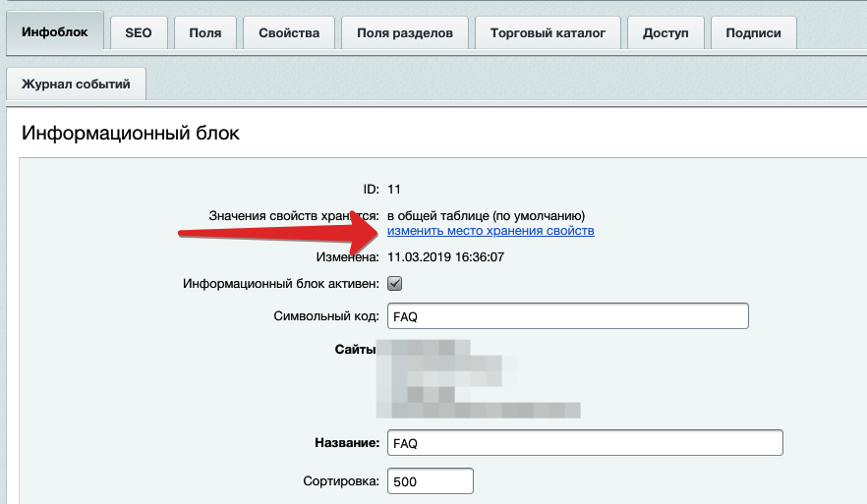The image size is (867, 504).
Task: Switch to the Доступ tab
Action: coord(665,33)
